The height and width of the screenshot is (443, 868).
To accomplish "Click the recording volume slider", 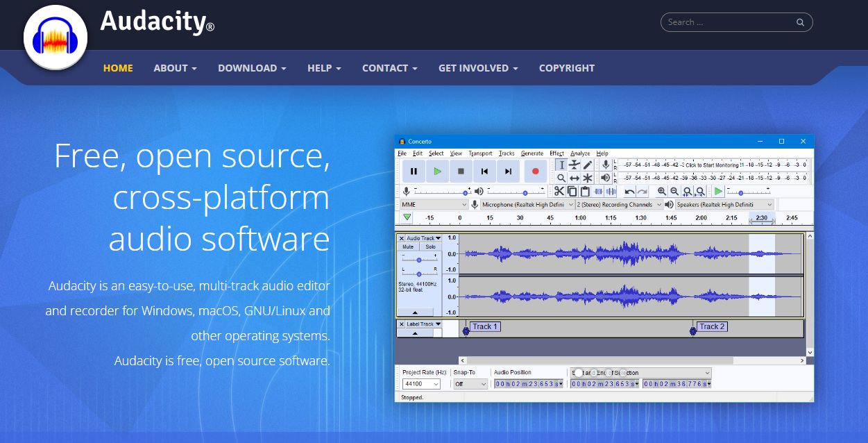I will (x=443, y=191).
